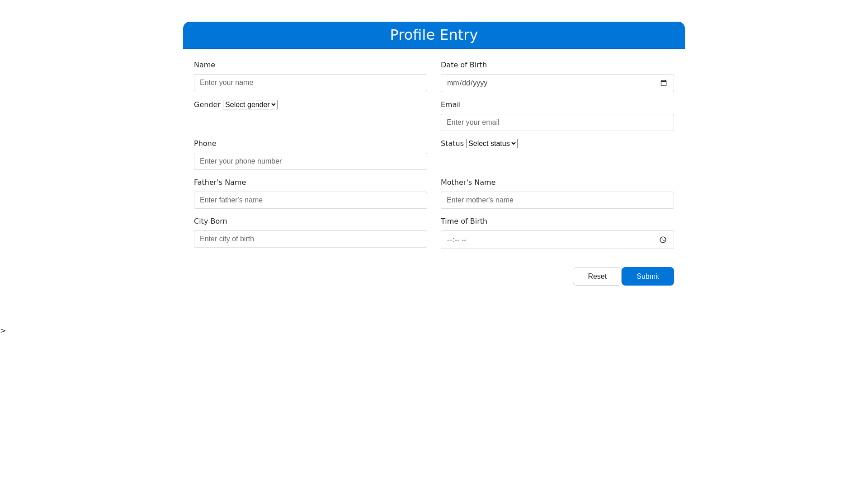The image size is (868, 488).
Task: Focus the Enter your name field
Action: pos(310,83)
